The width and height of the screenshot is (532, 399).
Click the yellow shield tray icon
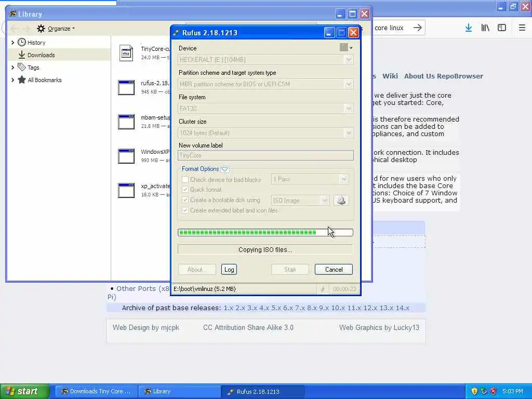click(x=474, y=391)
